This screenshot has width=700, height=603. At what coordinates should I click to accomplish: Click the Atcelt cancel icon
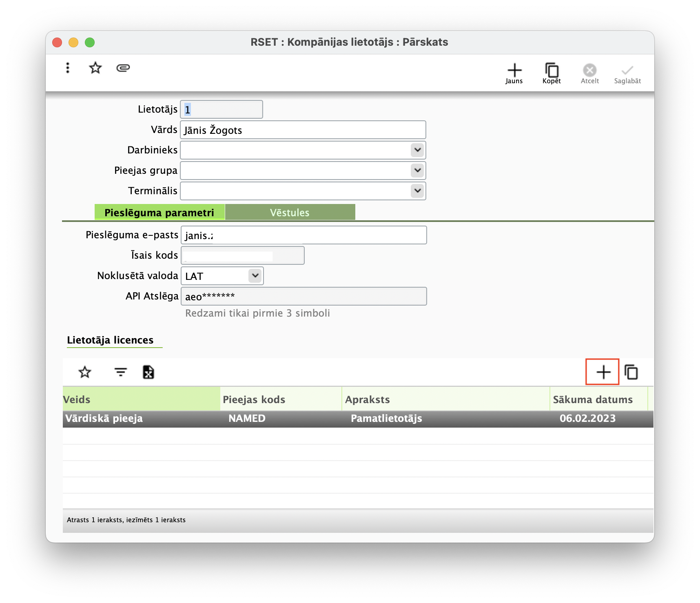589,73
